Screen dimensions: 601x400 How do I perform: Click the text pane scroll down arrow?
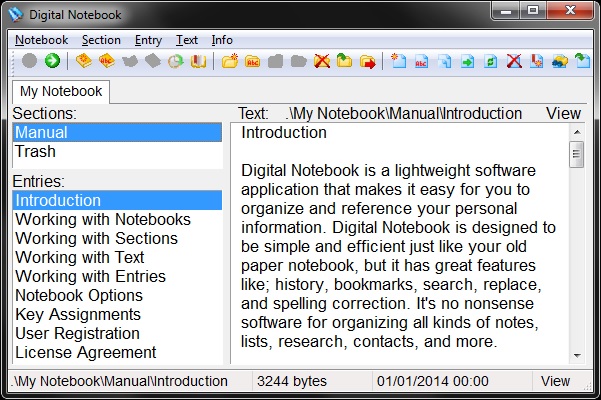[x=577, y=356]
